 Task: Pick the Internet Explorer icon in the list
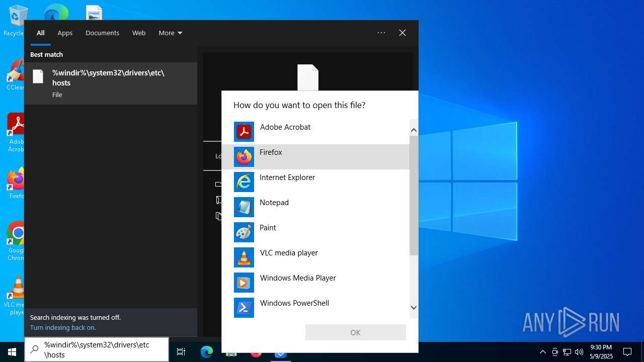(244, 182)
